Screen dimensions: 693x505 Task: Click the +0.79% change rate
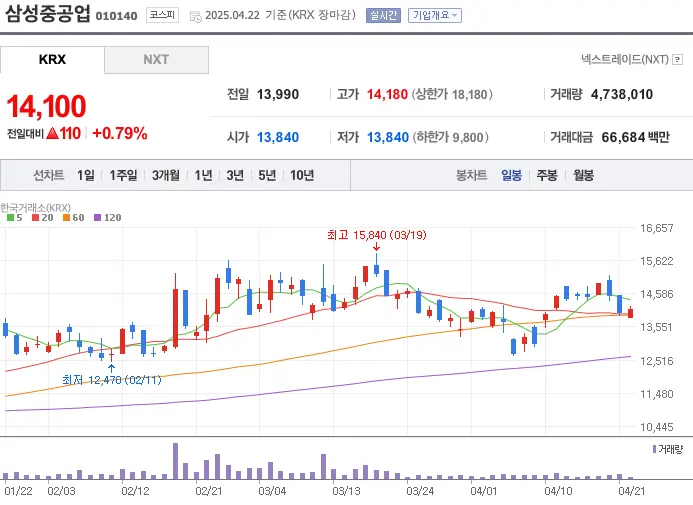120,133
